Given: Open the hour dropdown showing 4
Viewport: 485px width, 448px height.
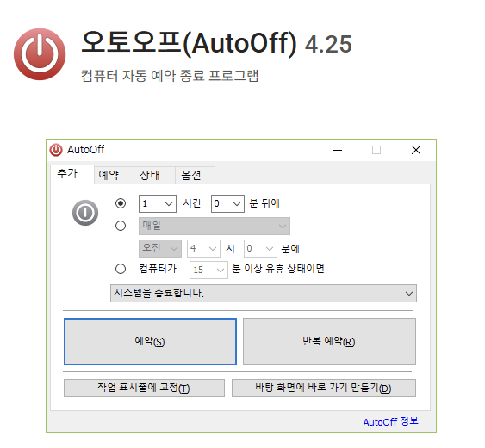Looking at the screenshot, I should pos(203,248).
